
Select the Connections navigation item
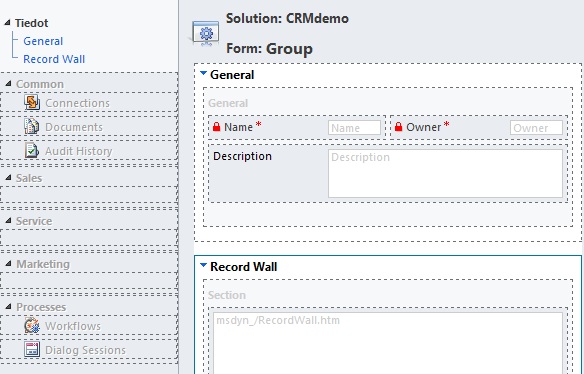point(89,102)
